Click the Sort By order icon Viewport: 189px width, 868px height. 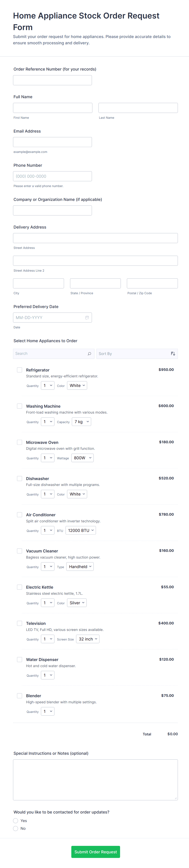pyautogui.click(x=173, y=353)
